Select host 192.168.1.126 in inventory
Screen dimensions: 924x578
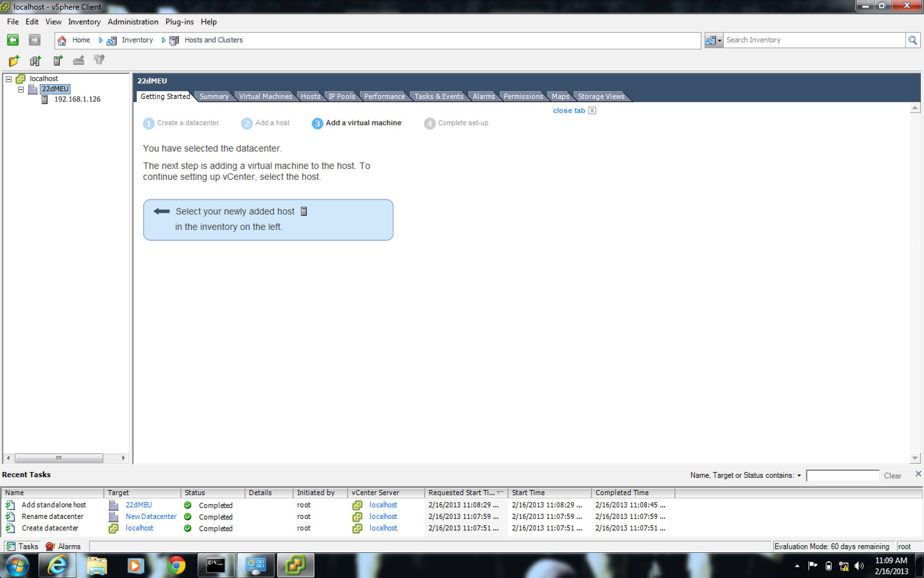click(x=77, y=99)
